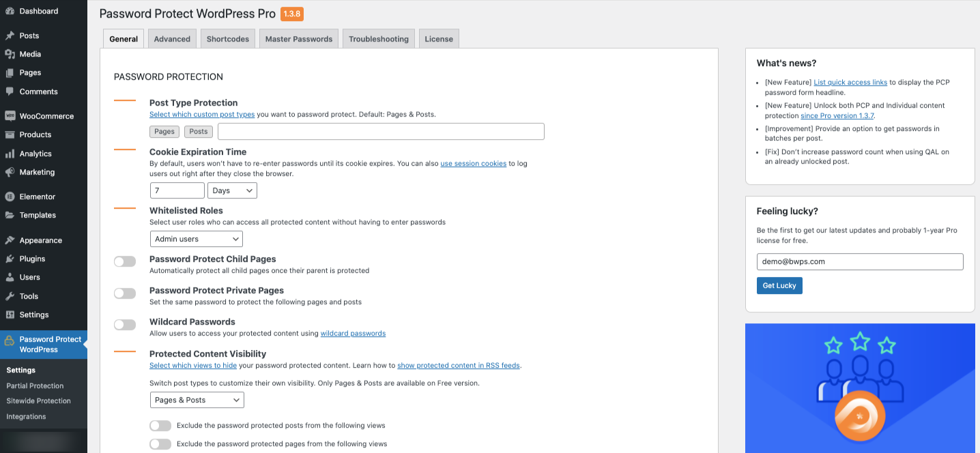Viewport: 980px width, 453px height.
Task: Open the Media library icon
Action: [x=10, y=54]
